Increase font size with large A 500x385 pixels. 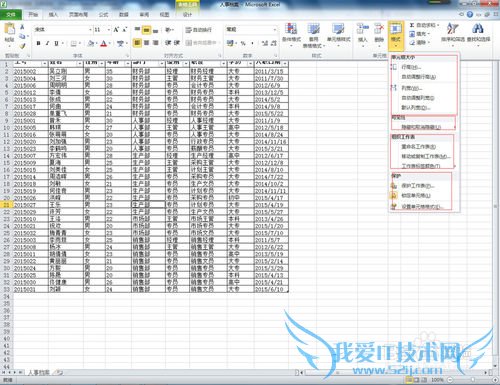[116, 30]
